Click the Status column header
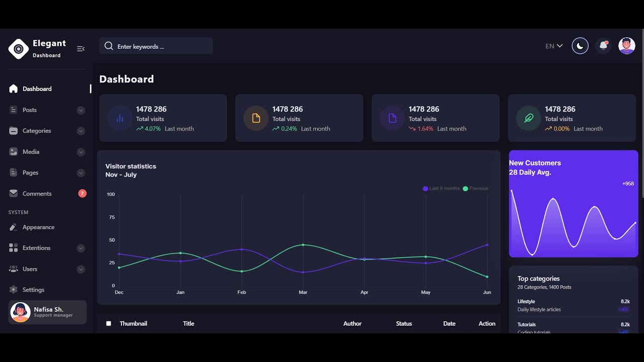Image resolution: width=644 pixels, height=362 pixels. coord(404,324)
